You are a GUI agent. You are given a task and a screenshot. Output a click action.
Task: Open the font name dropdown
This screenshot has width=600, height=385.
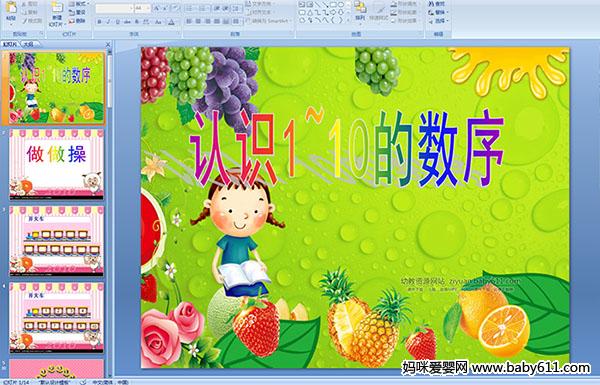pyautogui.click(x=114, y=8)
